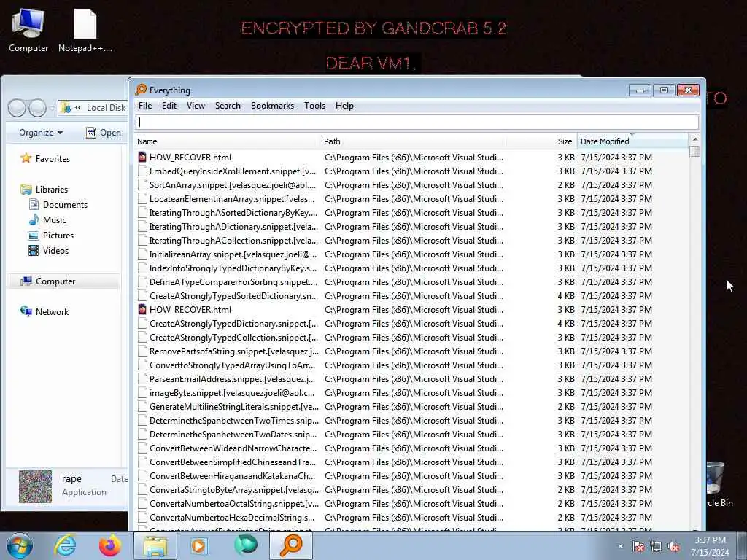Select ConvertBetweenHiraganaandKatakanaCh file name
The image size is (747, 560).
[233, 475]
